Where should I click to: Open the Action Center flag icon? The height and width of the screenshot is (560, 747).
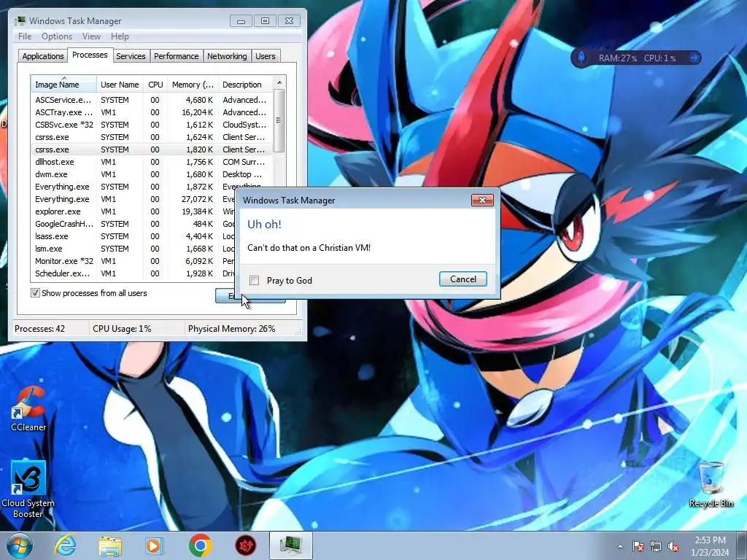pyautogui.click(x=638, y=547)
